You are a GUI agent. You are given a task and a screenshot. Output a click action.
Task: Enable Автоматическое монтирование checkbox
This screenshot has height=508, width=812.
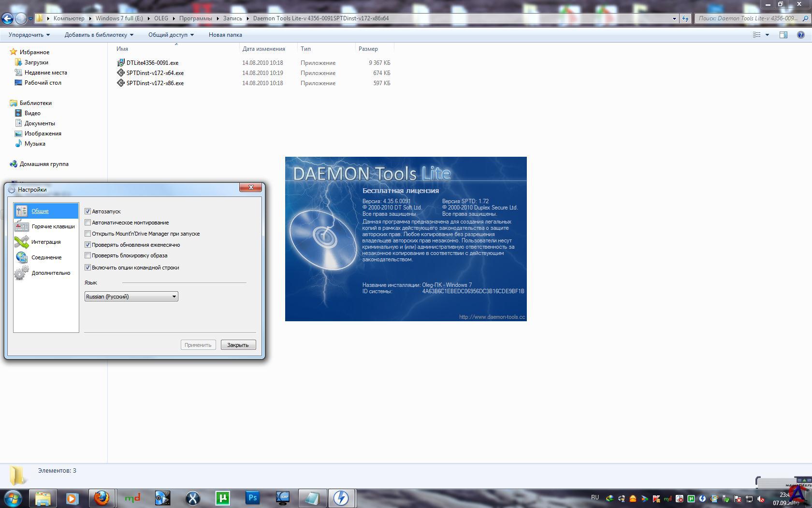click(88, 223)
